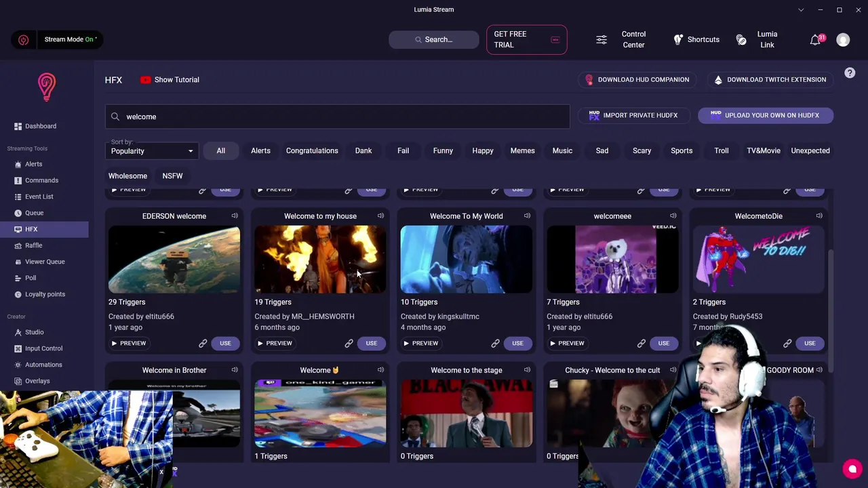The image size is (868, 488).
Task: Select the Memes category filter
Action: pos(522,150)
